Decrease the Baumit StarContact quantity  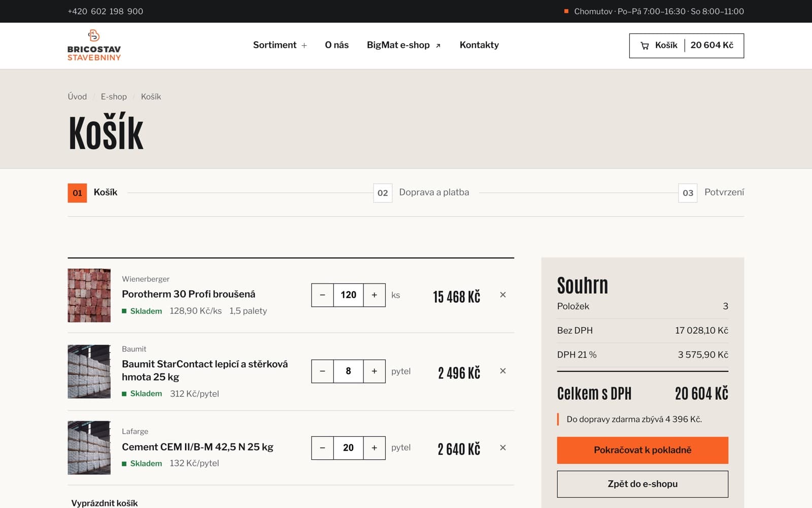coord(322,371)
